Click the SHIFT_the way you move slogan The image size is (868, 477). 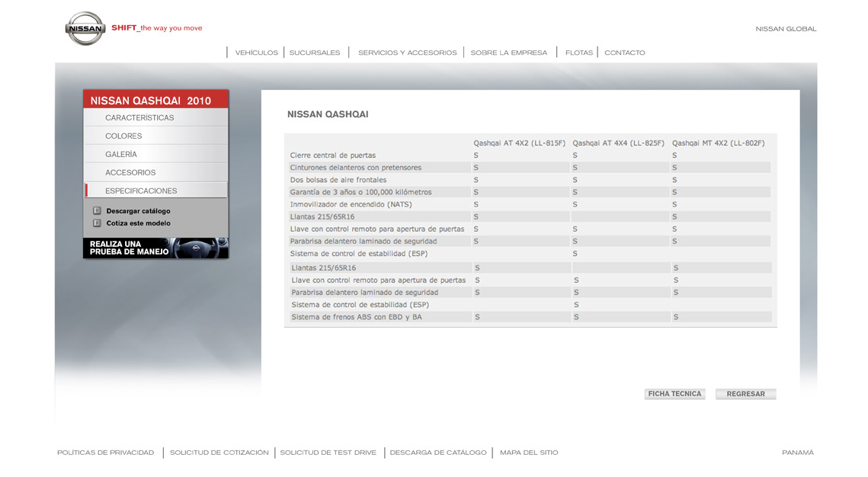(x=157, y=27)
